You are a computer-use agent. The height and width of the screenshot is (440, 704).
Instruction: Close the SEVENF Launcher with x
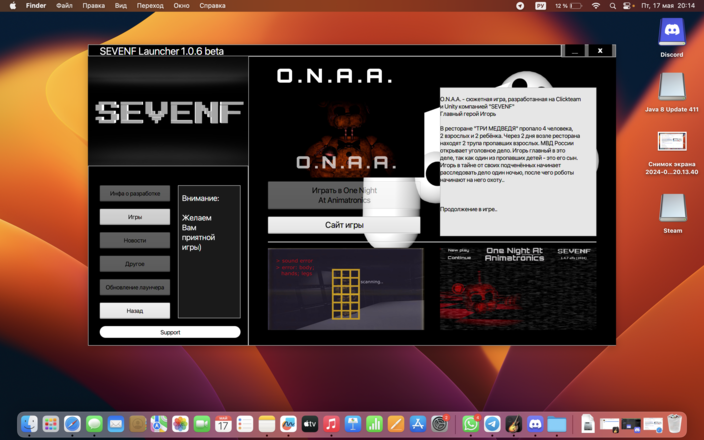tap(600, 51)
